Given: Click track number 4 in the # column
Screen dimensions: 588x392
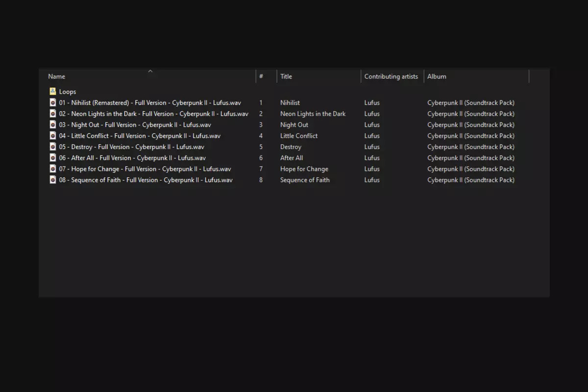Looking at the screenshot, I should (x=261, y=136).
